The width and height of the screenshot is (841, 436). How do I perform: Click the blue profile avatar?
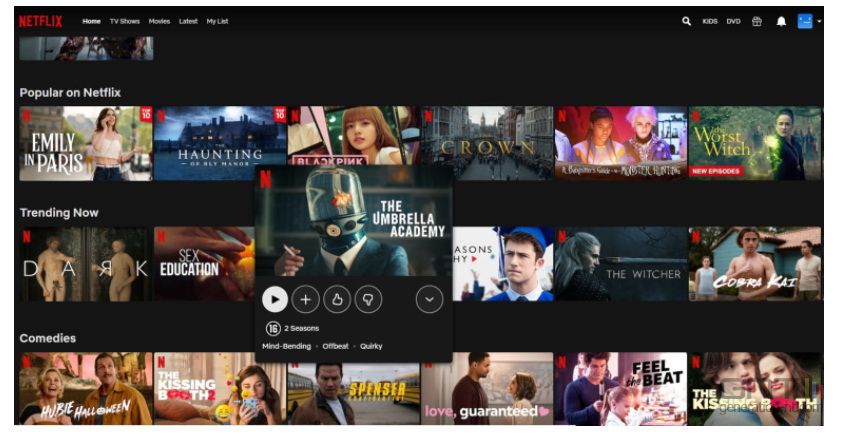click(x=805, y=21)
